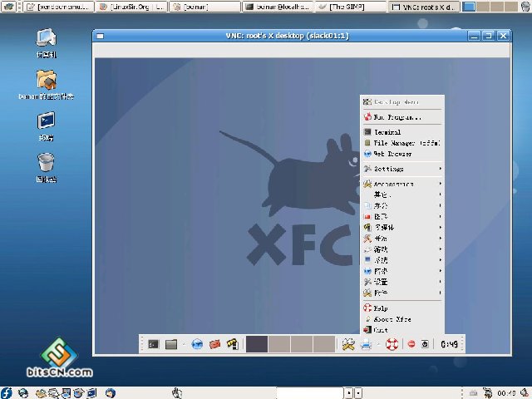This screenshot has width=532, height=399.
Task: Switch to The GIMP taskbar window
Action: click(351, 7)
